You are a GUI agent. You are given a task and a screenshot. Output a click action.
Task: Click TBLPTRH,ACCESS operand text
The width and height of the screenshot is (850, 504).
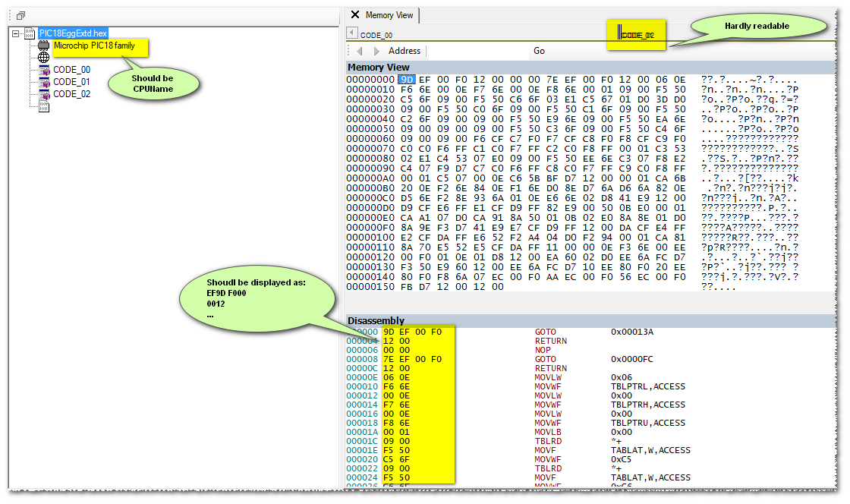click(648, 405)
